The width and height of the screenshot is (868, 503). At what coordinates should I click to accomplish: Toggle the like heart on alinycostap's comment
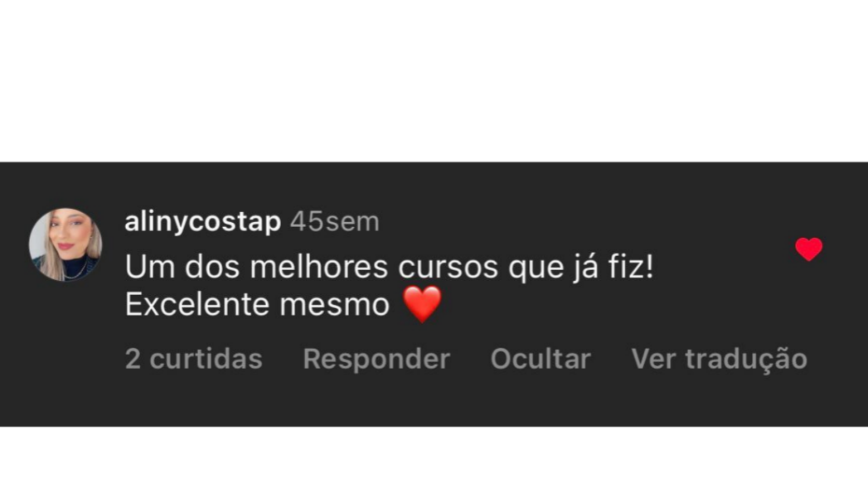tap(809, 249)
